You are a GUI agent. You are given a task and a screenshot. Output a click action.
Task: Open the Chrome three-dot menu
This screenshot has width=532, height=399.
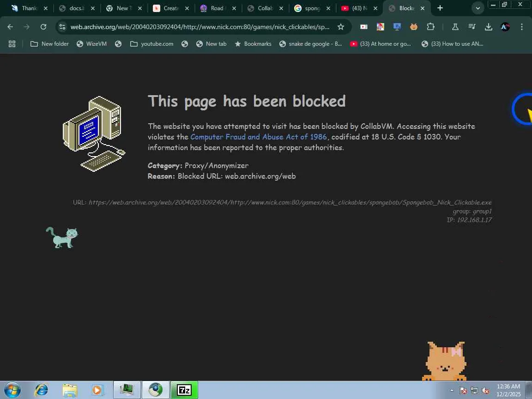point(521,27)
